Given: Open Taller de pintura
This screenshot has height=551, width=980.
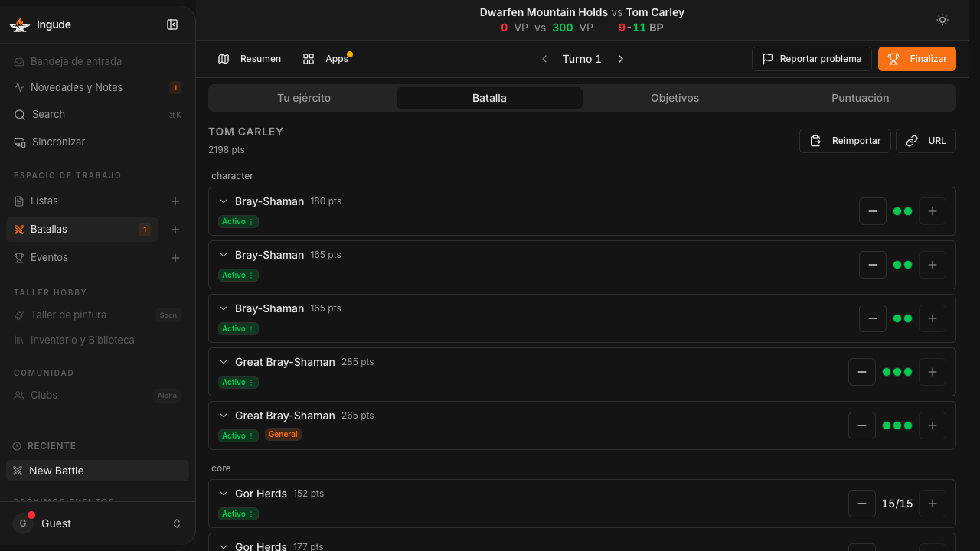Looking at the screenshot, I should click(97, 315).
